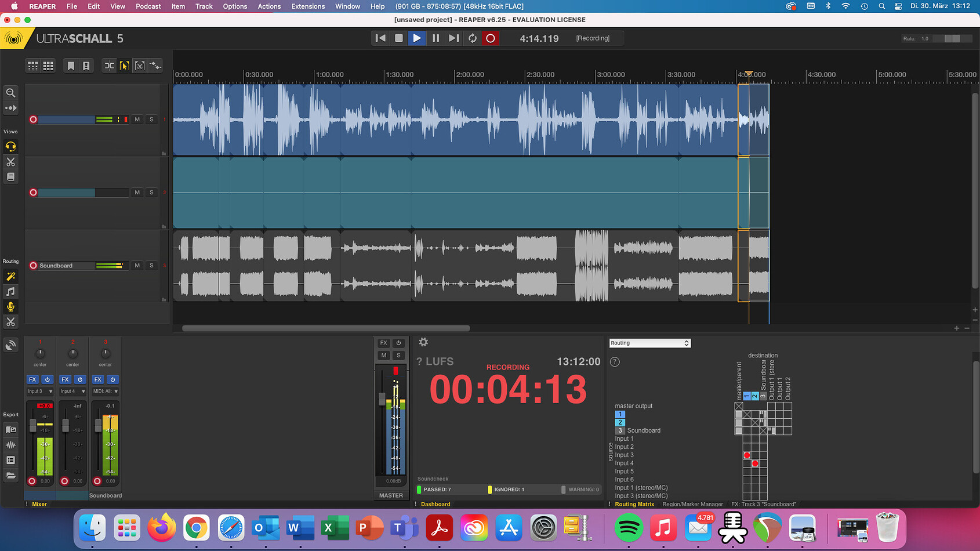
Task: Open the storyboard view document icon
Action: tap(10, 177)
